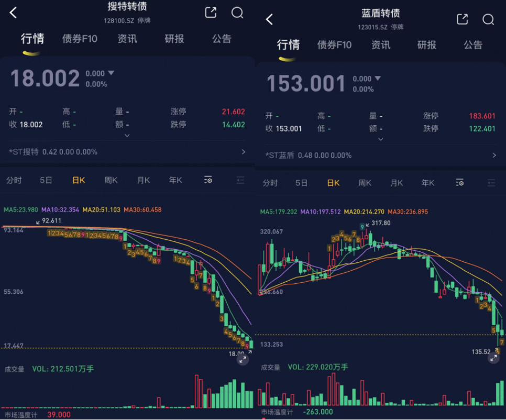Go back from 蓝盾转债 page
The image size is (506, 420).
(x=269, y=19)
